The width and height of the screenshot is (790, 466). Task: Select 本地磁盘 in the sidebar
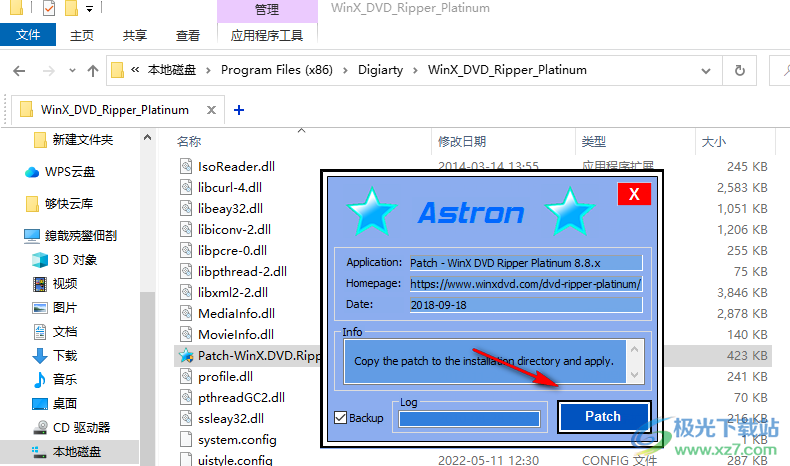77,451
